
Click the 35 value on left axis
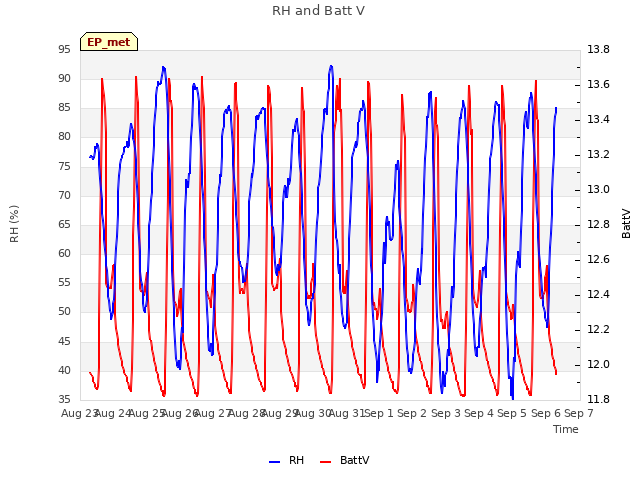(64, 400)
